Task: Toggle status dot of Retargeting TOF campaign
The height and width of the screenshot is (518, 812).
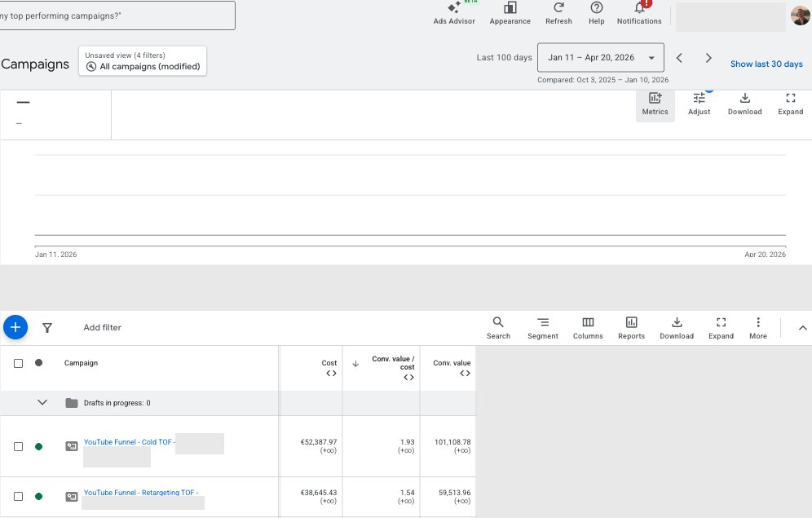Action: pos(38,496)
